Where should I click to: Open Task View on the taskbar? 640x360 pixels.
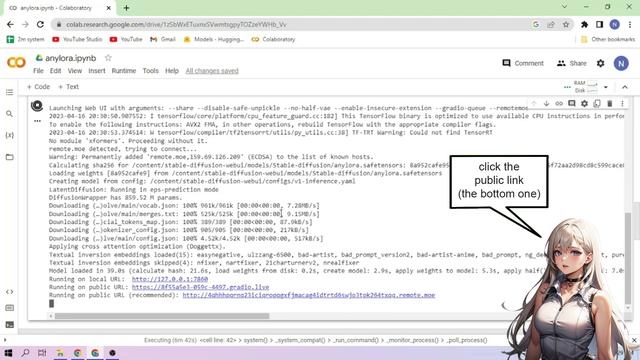click(42, 353)
